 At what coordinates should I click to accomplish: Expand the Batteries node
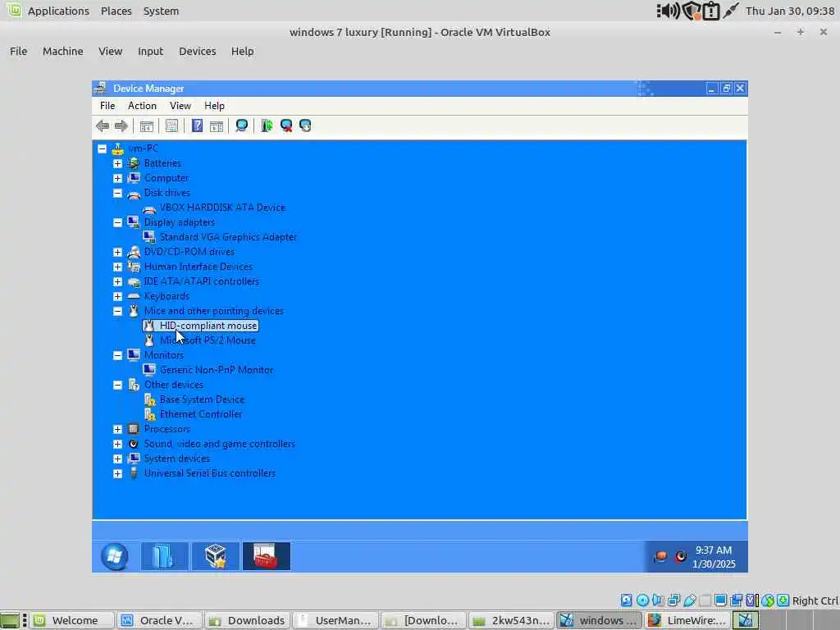(117, 163)
